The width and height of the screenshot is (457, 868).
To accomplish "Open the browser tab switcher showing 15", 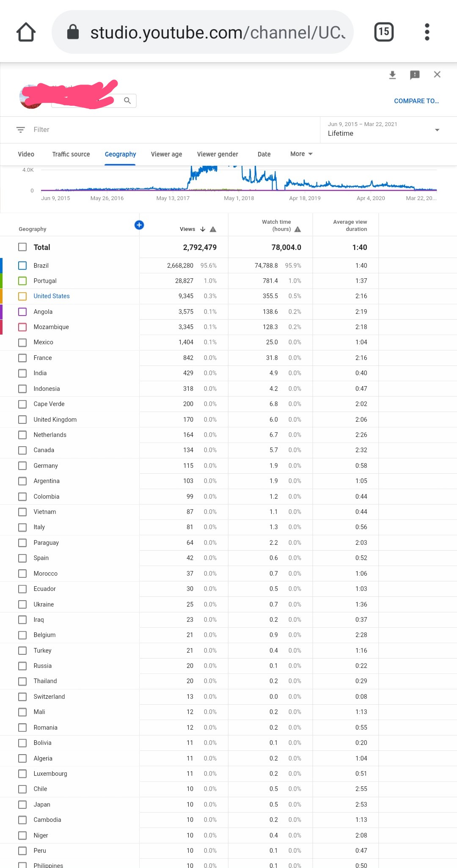I will 384,32.
